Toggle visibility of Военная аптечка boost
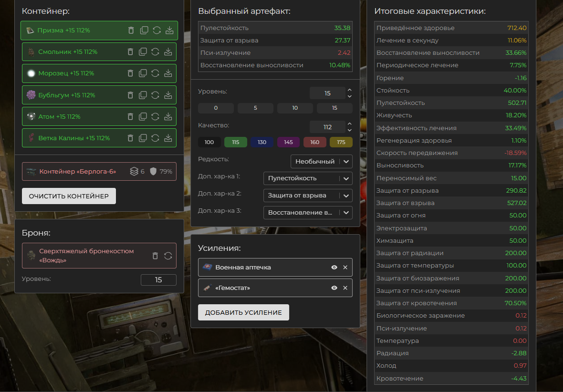Image resolution: width=563 pixels, height=392 pixels. point(334,268)
